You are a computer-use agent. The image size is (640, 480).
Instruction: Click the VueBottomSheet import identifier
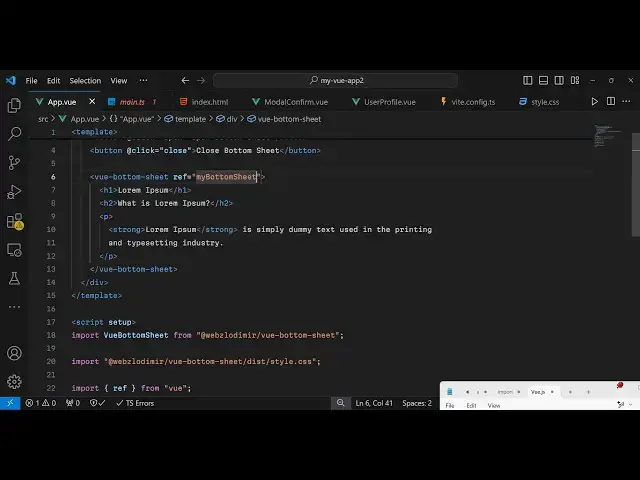(136, 335)
